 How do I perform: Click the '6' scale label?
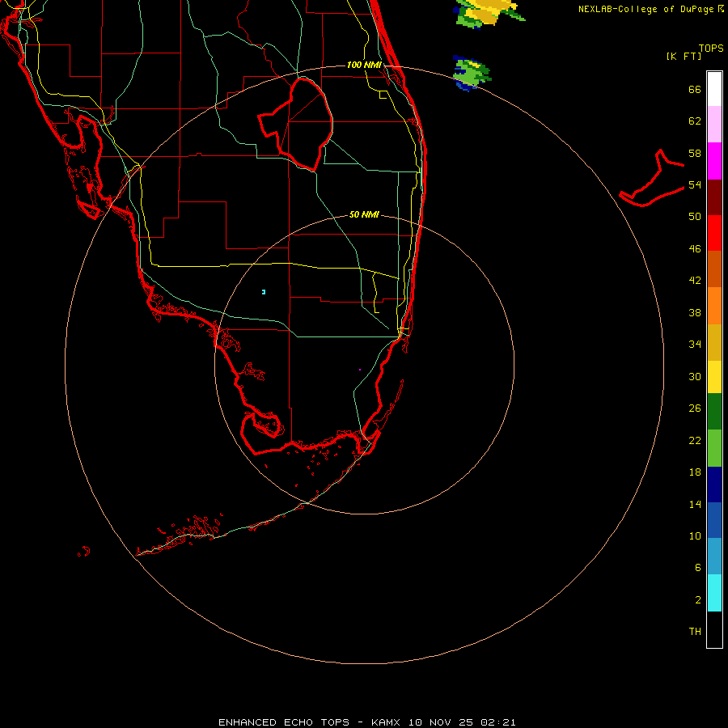(698, 568)
